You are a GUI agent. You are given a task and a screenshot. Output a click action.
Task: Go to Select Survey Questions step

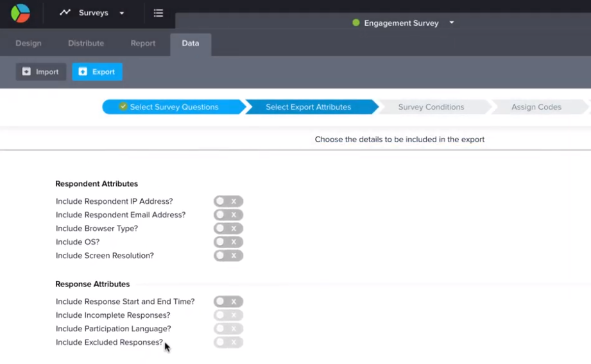coord(173,107)
